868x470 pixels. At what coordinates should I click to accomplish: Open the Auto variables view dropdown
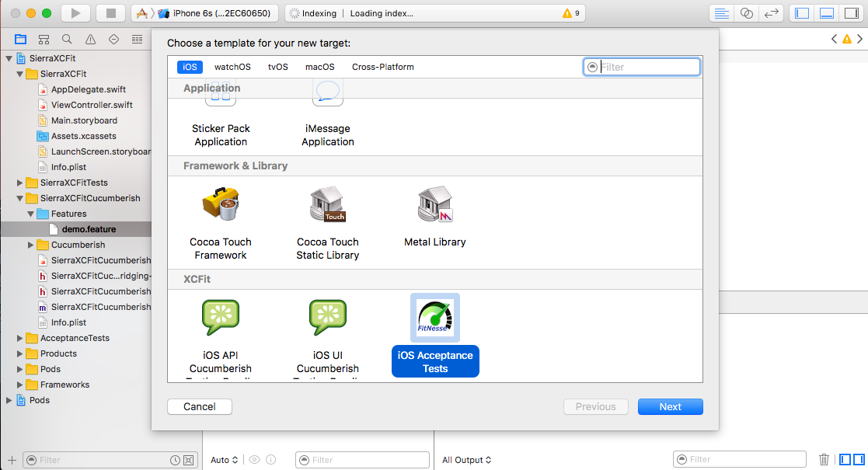[x=225, y=460]
